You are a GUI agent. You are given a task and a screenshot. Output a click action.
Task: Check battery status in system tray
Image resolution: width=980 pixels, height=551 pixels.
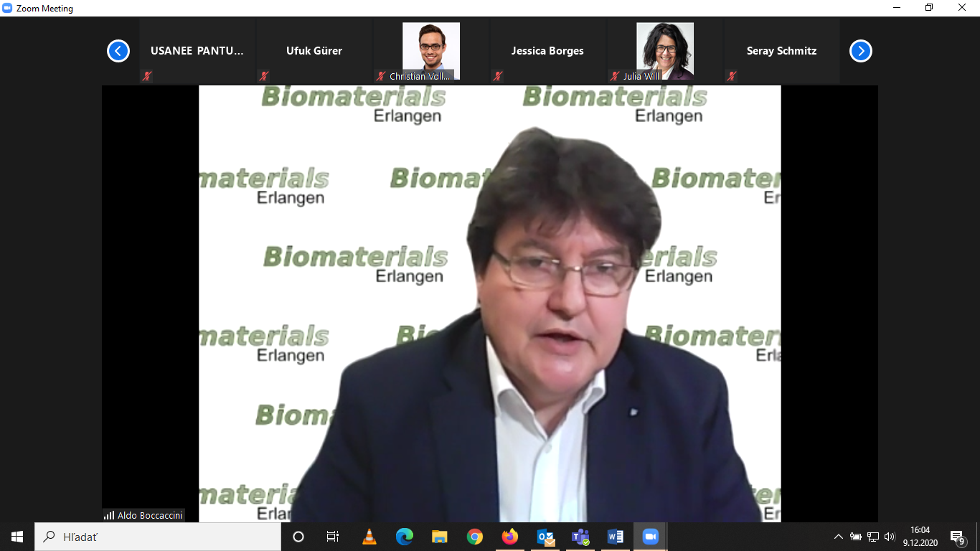(856, 537)
